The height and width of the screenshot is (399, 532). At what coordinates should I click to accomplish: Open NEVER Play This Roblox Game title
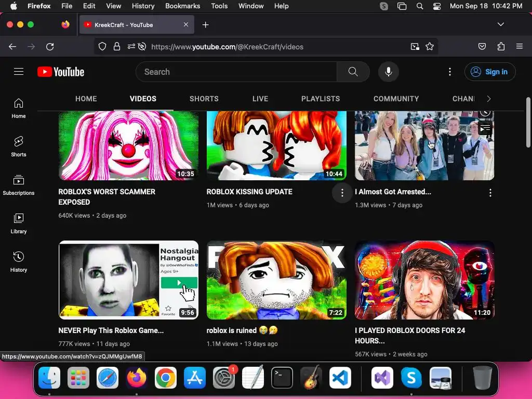[111, 330]
